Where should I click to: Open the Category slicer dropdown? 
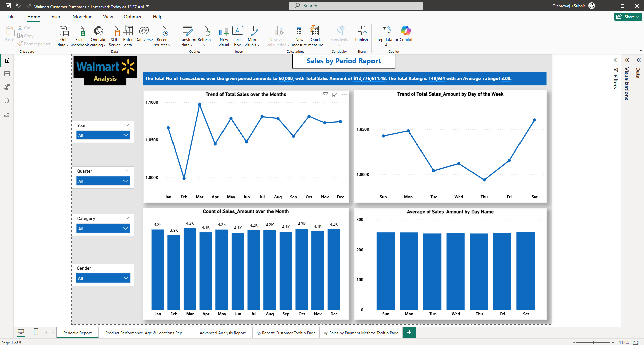point(103,229)
